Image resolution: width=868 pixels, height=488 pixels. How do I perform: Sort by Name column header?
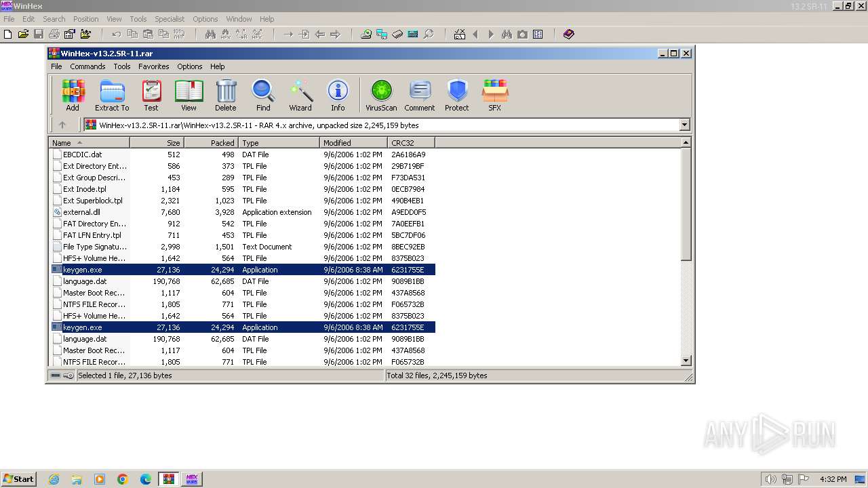[89, 143]
